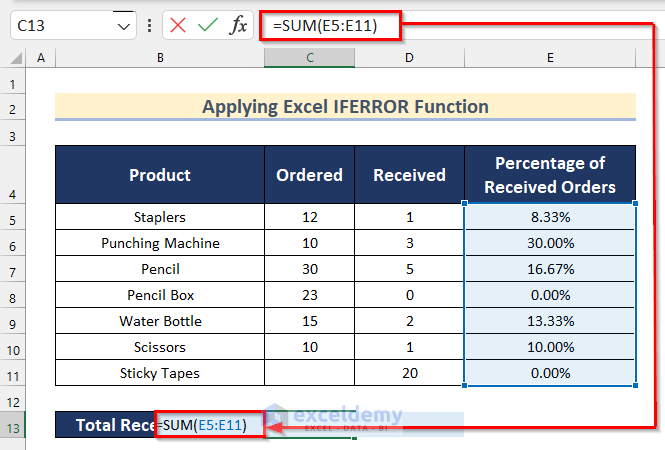Screen dimensions: 665x450
Task: Select column B header
Action: click(159, 59)
